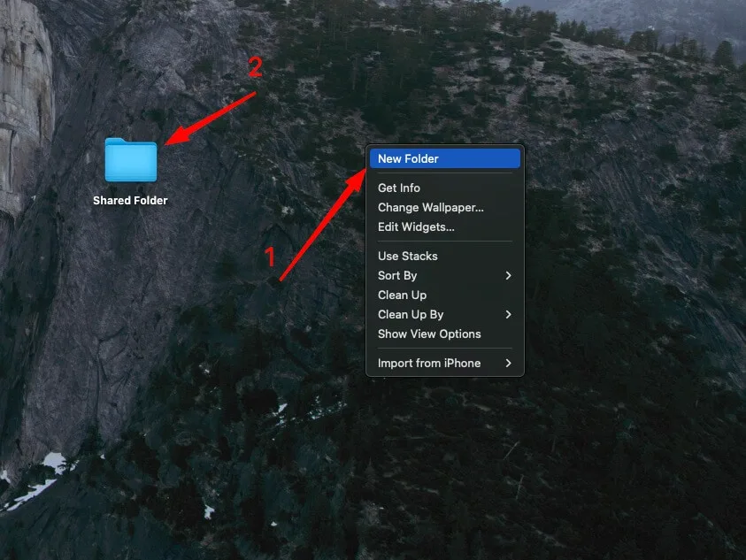
Task: Choose New Folder from the context menu
Action: [x=445, y=158]
